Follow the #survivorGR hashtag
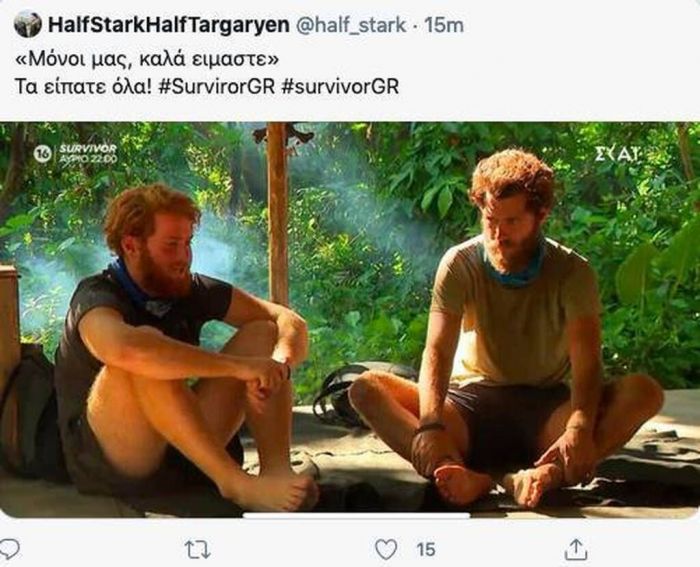Screen dimensions: 700x567 (340, 86)
